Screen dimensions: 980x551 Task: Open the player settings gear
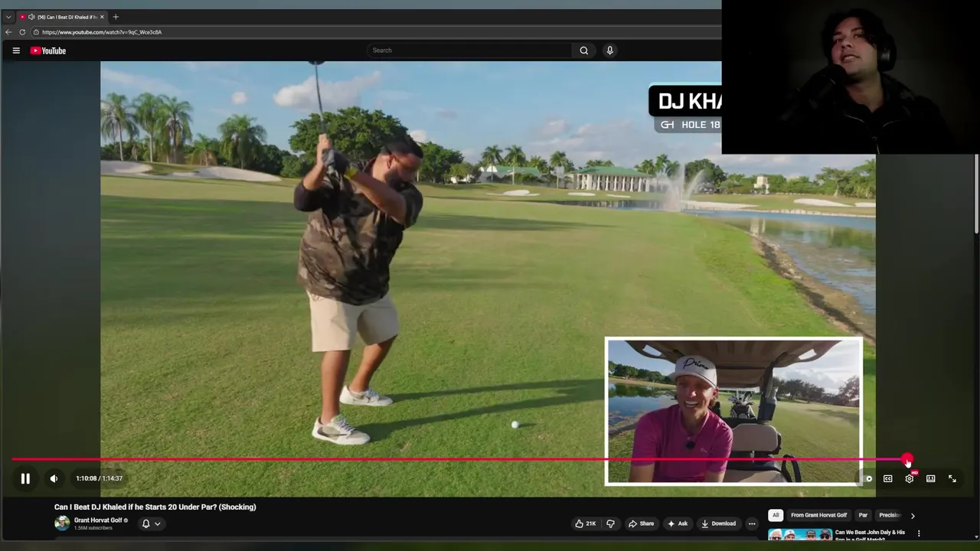tap(909, 479)
